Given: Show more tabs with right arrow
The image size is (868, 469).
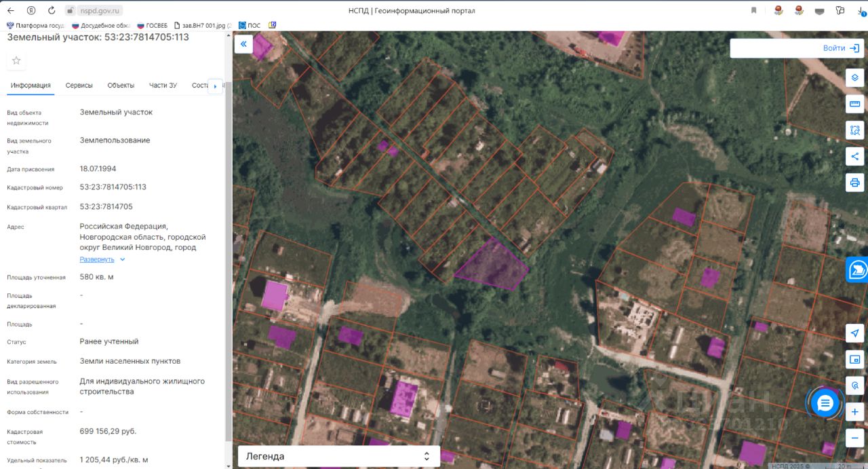Looking at the screenshot, I should tap(216, 86).
